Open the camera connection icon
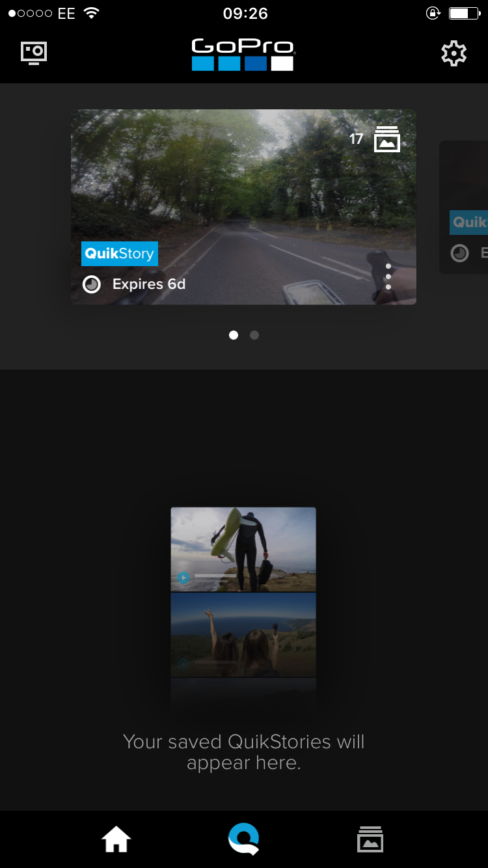 click(x=34, y=53)
